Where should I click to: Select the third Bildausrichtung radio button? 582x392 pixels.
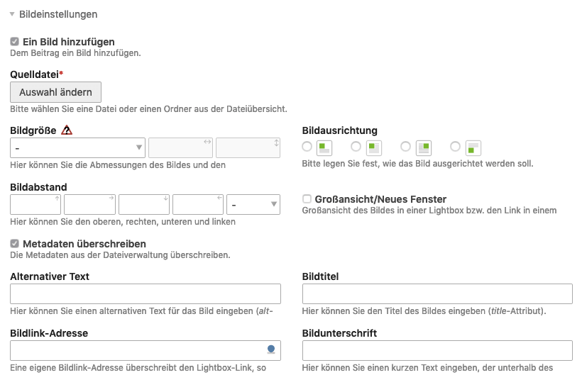tap(406, 147)
